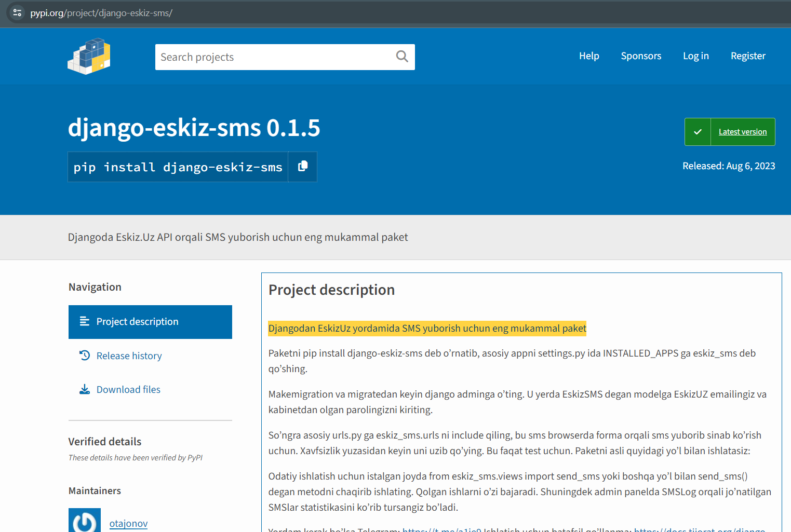
Task: Click the Navigation heading
Action: [95, 287]
